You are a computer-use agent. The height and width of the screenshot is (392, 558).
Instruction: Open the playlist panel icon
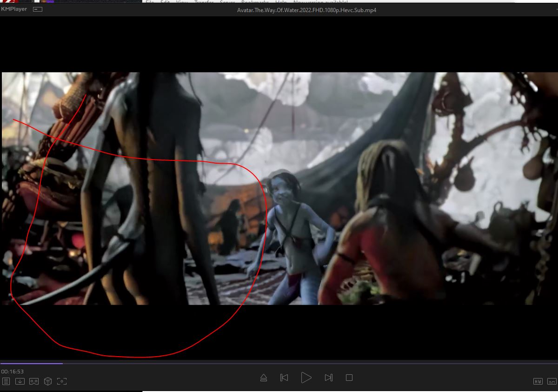(x=6, y=381)
